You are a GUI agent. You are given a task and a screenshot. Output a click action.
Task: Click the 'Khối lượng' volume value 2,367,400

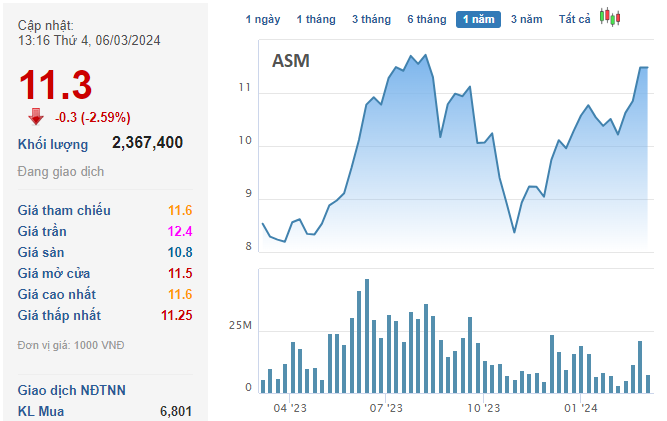(147, 143)
